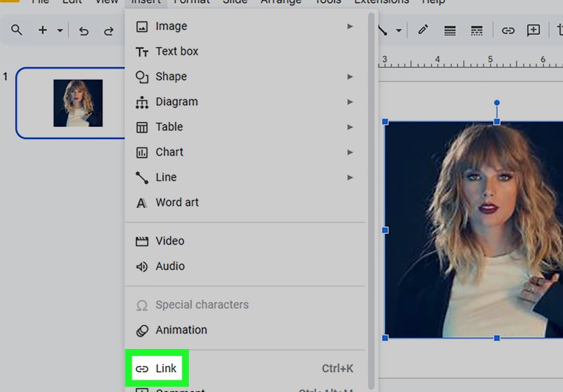The height and width of the screenshot is (392, 563).
Task: Choose Animation from Insert menu
Action: click(245, 330)
